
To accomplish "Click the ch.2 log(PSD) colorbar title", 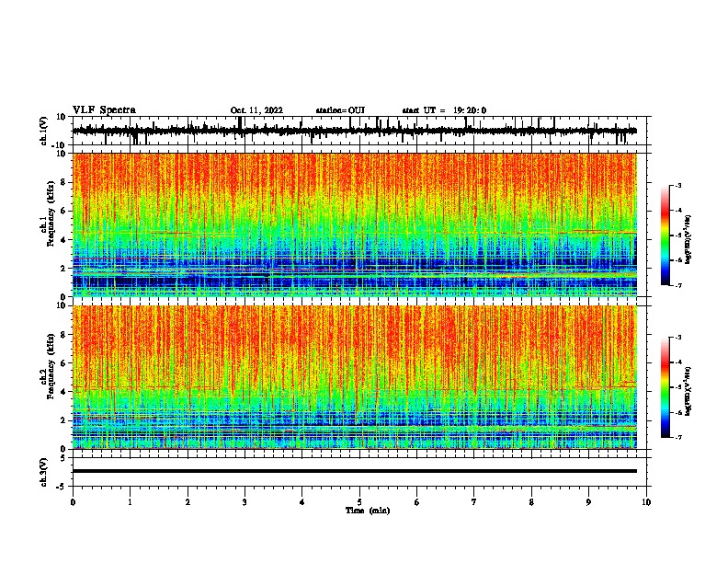I will pos(688,392).
